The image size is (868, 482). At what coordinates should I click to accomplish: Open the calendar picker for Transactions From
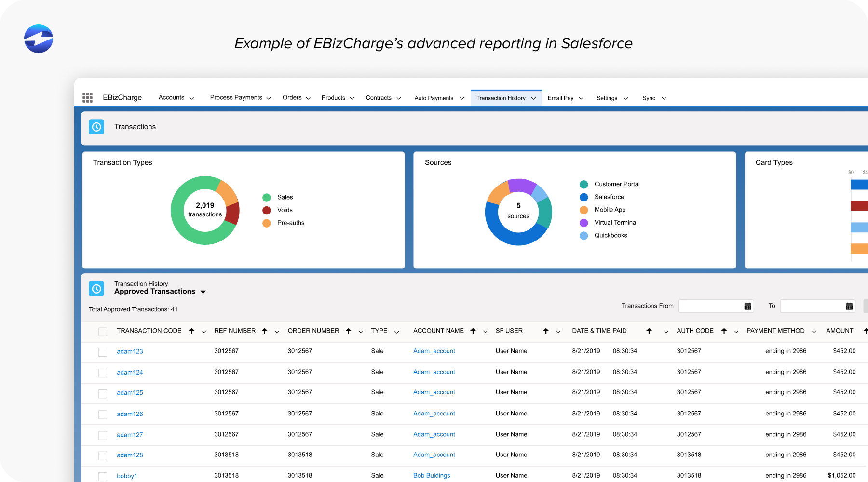747,306
